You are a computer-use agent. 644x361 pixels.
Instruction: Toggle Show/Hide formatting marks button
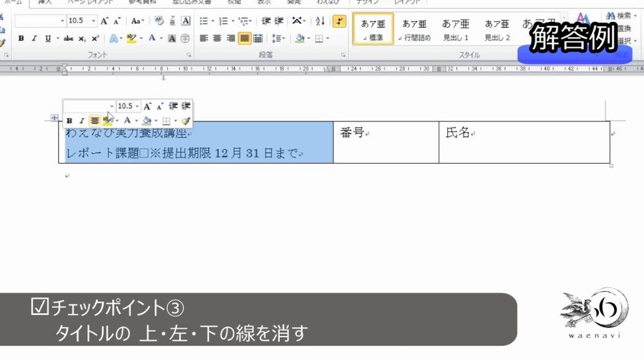click(x=339, y=21)
